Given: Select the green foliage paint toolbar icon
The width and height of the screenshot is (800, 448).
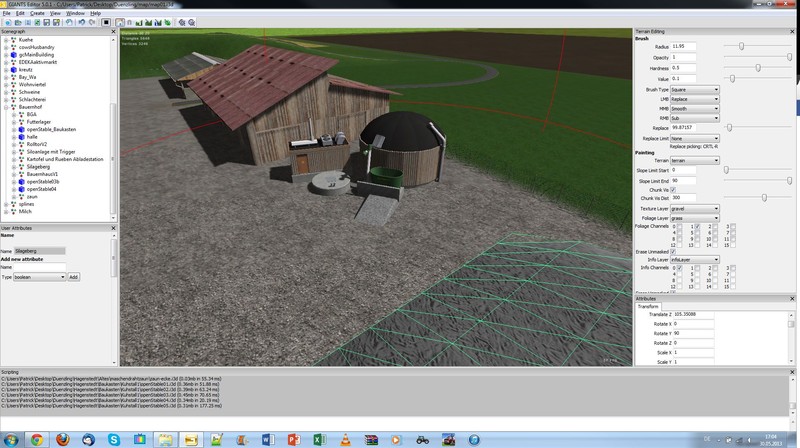Looking at the screenshot, I should (167, 22).
